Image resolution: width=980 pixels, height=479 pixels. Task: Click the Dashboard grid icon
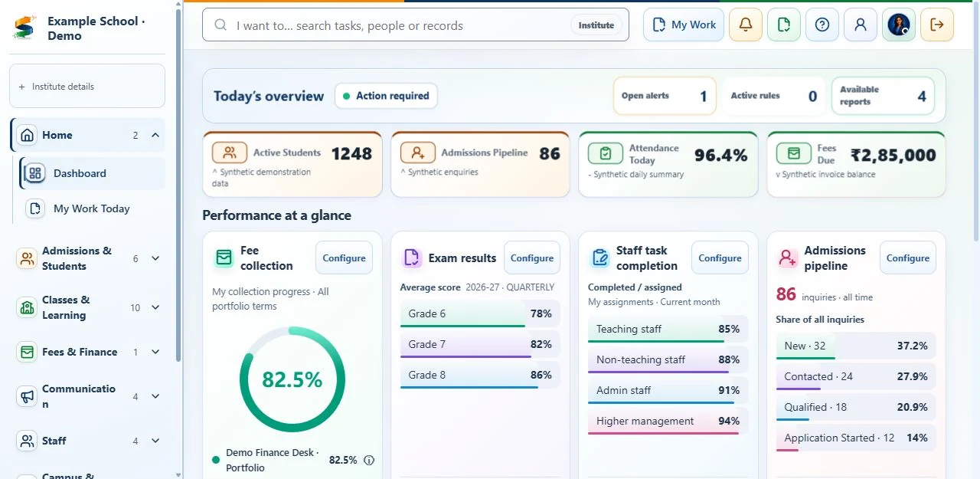click(34, 173)
